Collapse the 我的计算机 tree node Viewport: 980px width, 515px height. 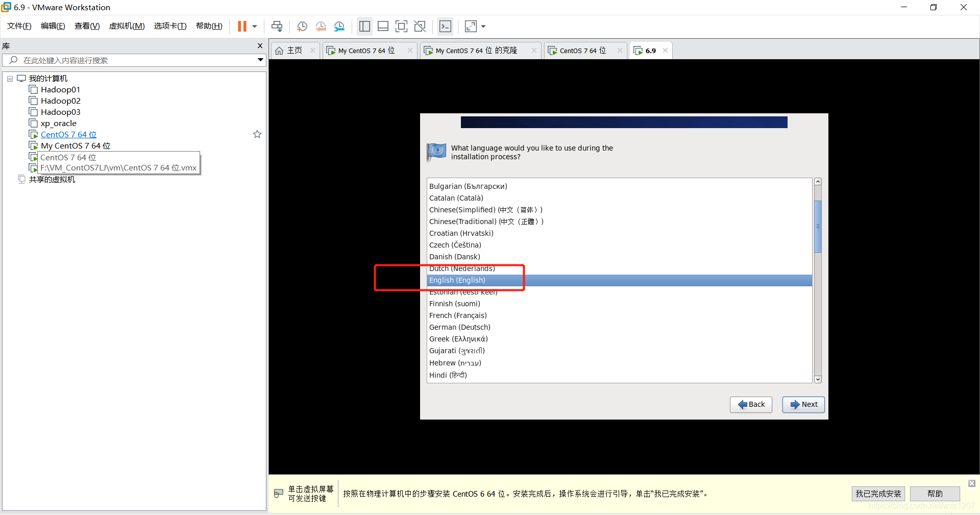click(10, 79)
